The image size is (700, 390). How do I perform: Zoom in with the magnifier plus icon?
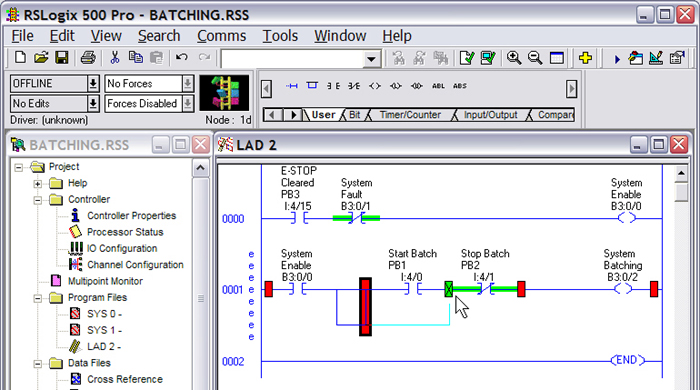point(514,58)
